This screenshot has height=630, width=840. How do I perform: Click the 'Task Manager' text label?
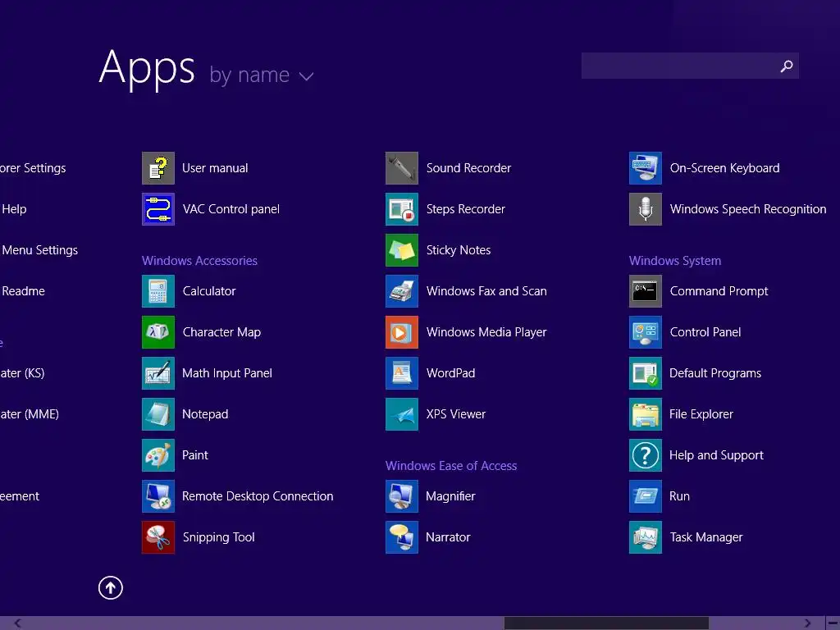pos(706,537)
